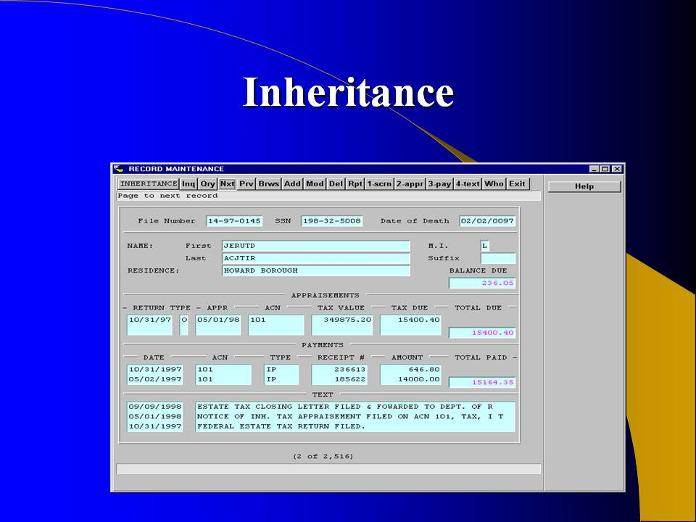Viewport: 696px width, 522px height.
Task: Click the Date of Death field
Action: tap(487, 221)
